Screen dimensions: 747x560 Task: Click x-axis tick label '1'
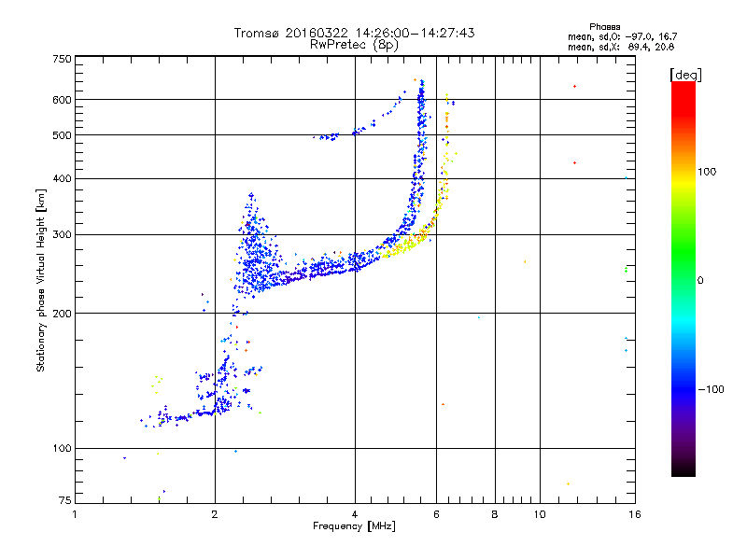pos(75,514)
